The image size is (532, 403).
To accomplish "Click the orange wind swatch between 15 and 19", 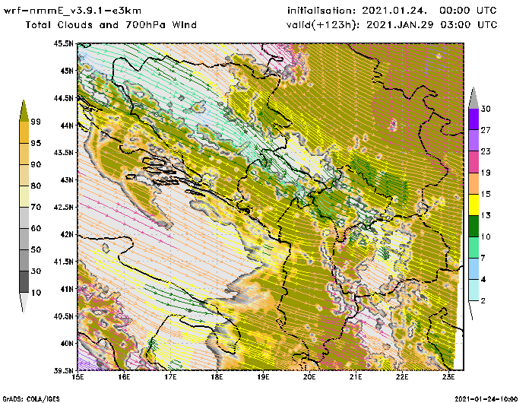I will (x=473, y=183).
